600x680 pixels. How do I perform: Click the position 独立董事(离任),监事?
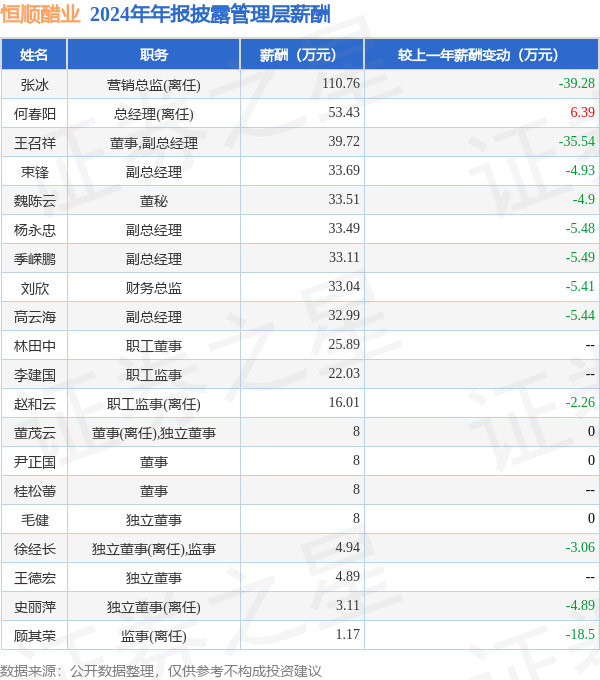coord(154,549)
